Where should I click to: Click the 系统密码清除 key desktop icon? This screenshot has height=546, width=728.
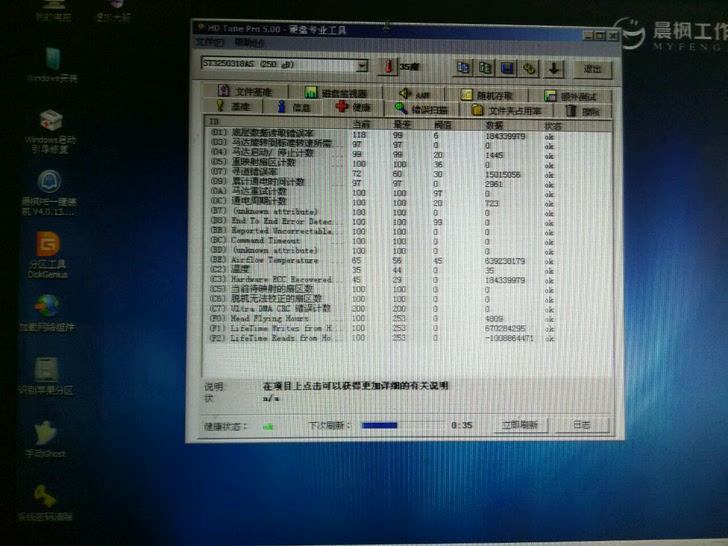click(x=45, y=502)
